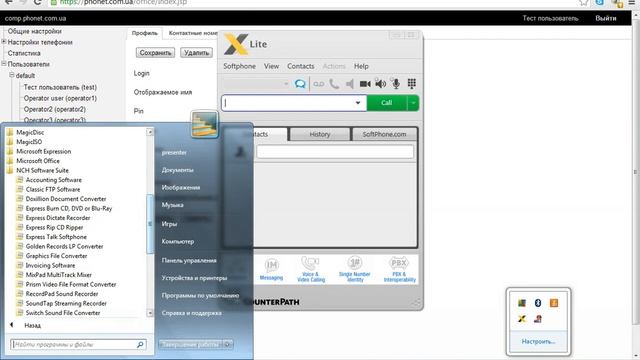Viewport: 640px width, 360px height.
Task: Click the phone handset icon in X-Lite
Action: point(334,84)
